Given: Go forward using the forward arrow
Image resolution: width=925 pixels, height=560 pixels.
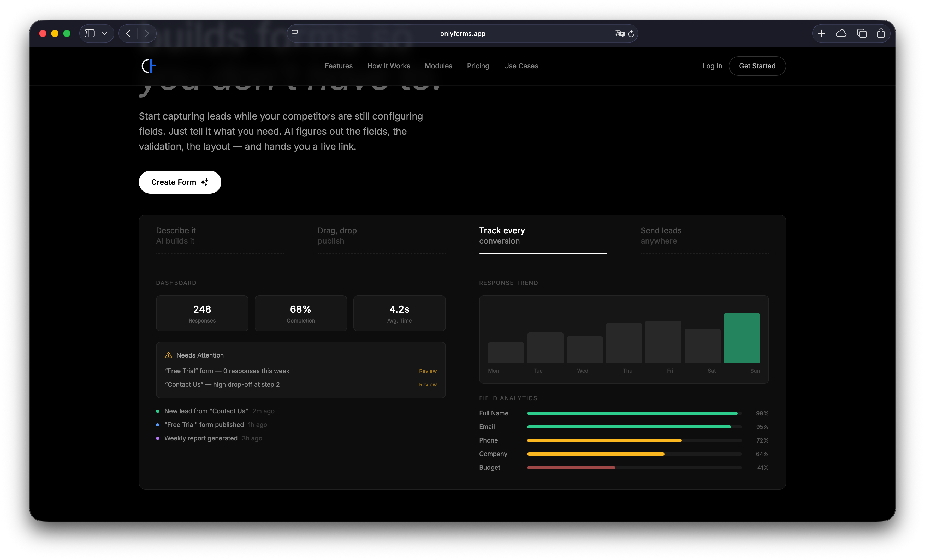Looking at the screenshot, I should (147, 33).
